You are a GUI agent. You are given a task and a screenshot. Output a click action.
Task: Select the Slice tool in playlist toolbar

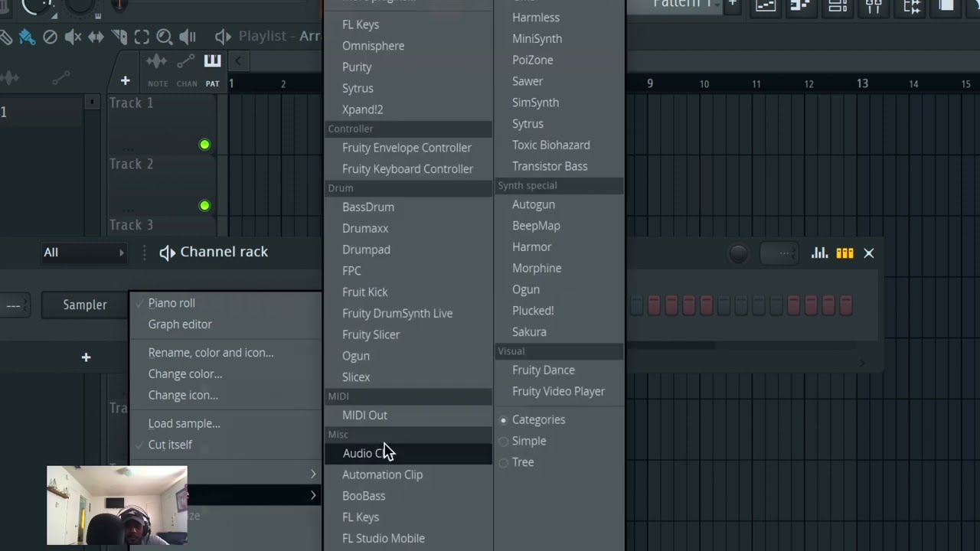pos(119,37)
